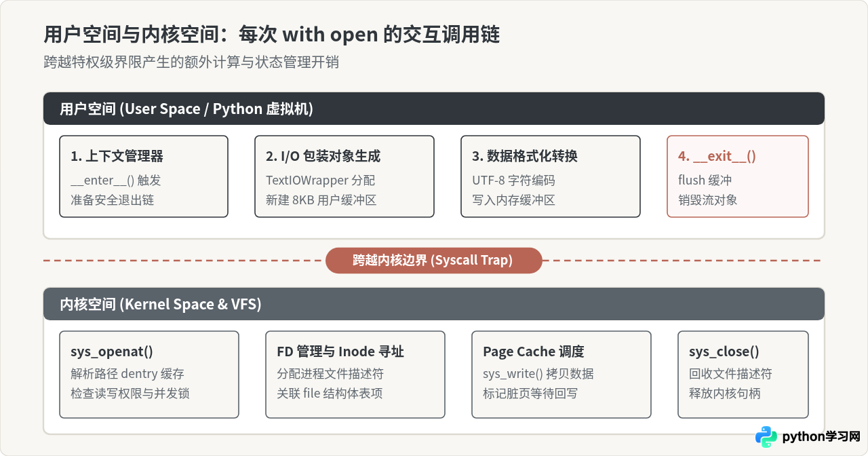Click the subtitle 跨越特权级界限产生的额外计算与状态管理开销

click(x=191, y=62)
